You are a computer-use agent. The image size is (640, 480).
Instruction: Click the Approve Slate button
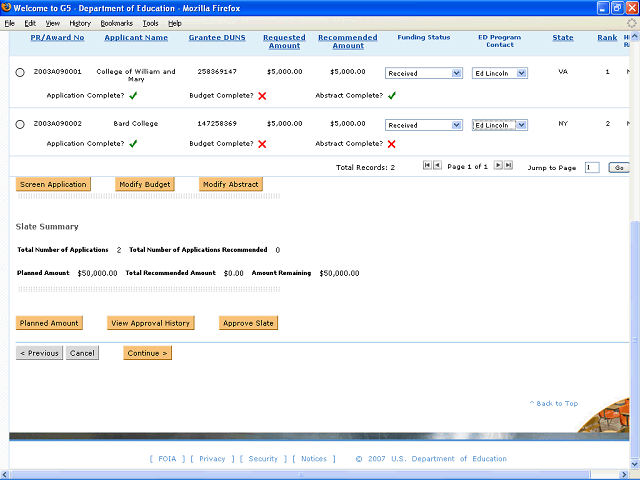point(248,323)
